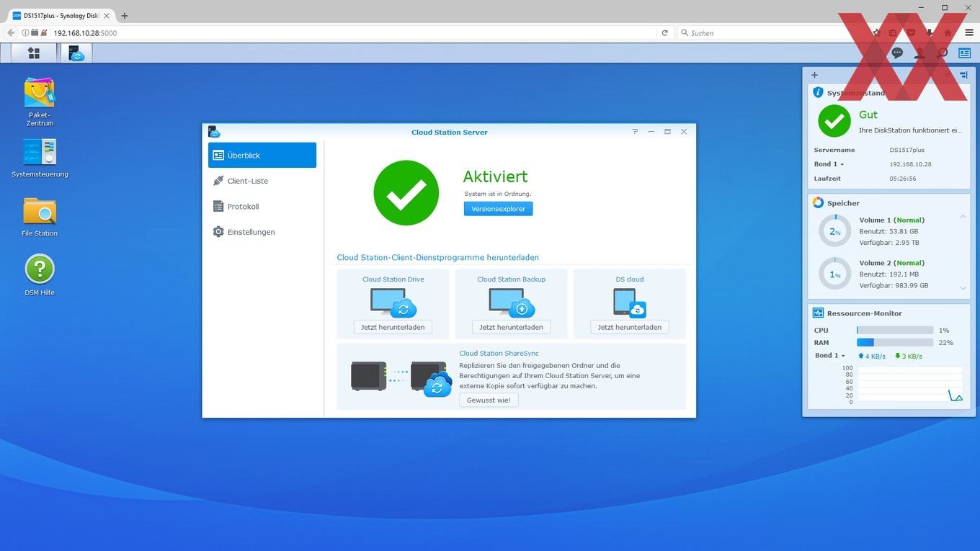Open DSM search magnifier icon
Image resolution: width=980 pixels, height=551 pixels.
(942, 53)
